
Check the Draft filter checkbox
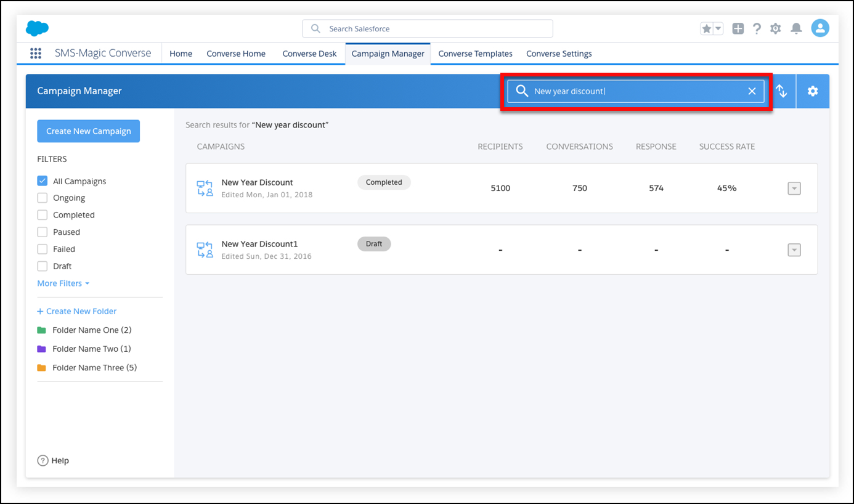[x=43, y=266]
